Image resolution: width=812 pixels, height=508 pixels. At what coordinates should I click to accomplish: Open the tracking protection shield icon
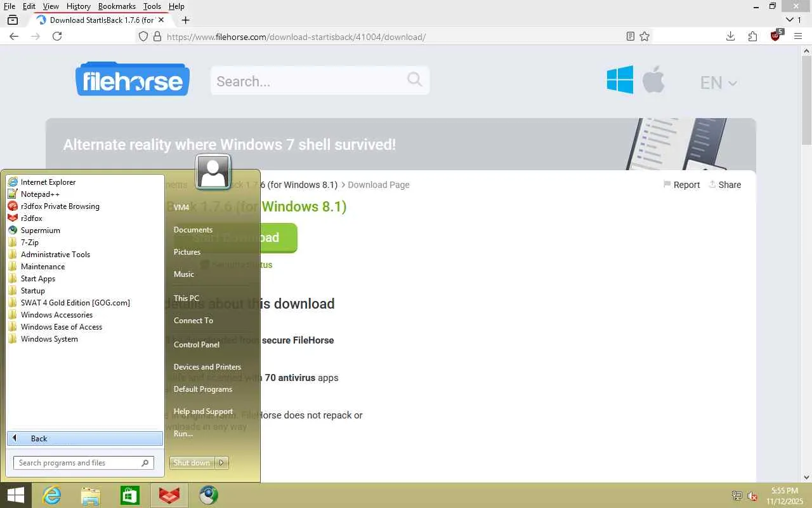[144, 36]
